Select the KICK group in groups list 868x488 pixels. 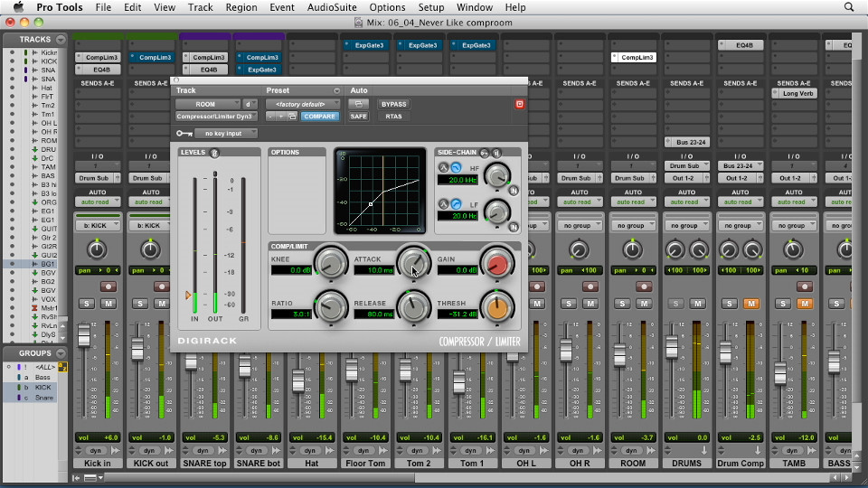tap(34, 388)
